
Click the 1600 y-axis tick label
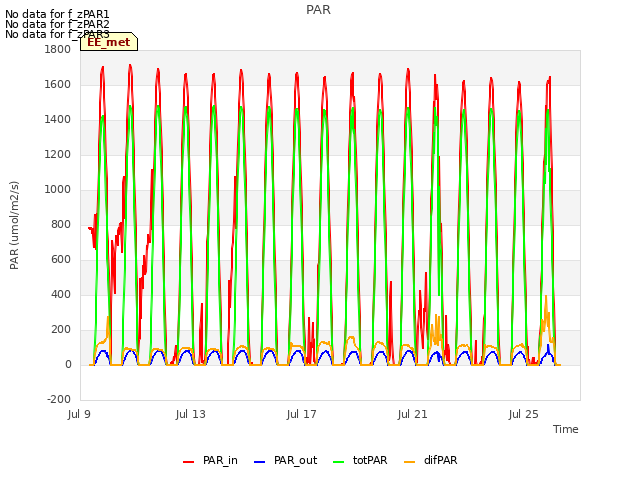(x=58, y=84)
